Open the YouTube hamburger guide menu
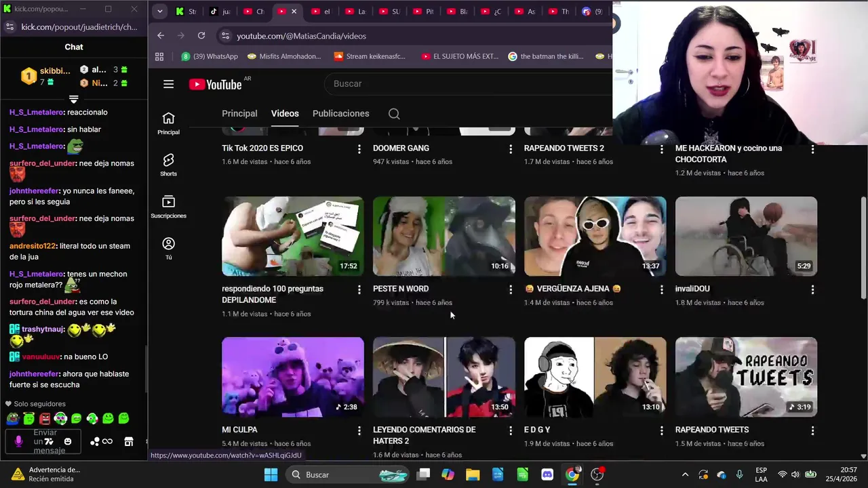868x488 pixels. pos(168,84)
